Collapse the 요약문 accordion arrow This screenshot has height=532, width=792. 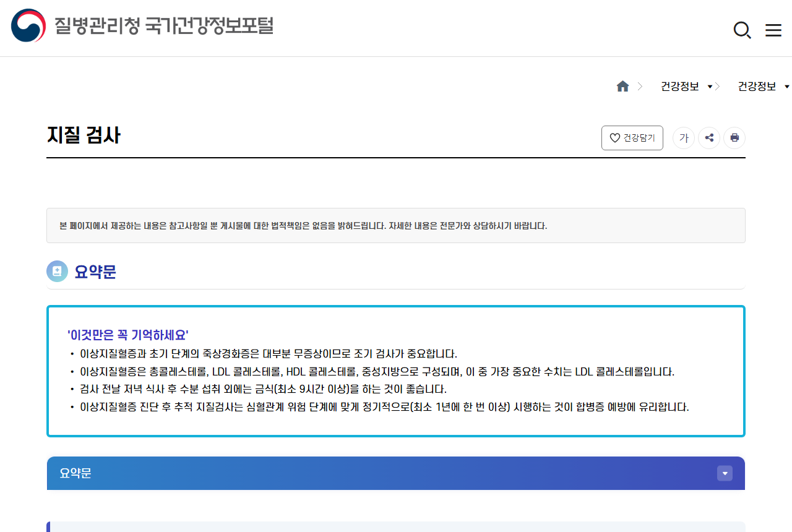pyautogui.click(x=725, y=473)
